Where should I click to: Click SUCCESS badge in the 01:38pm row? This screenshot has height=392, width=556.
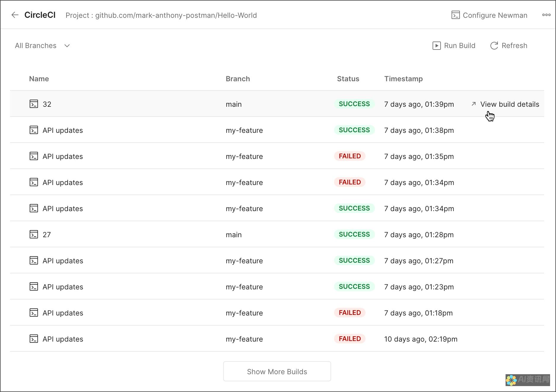[x=354, y=130]
